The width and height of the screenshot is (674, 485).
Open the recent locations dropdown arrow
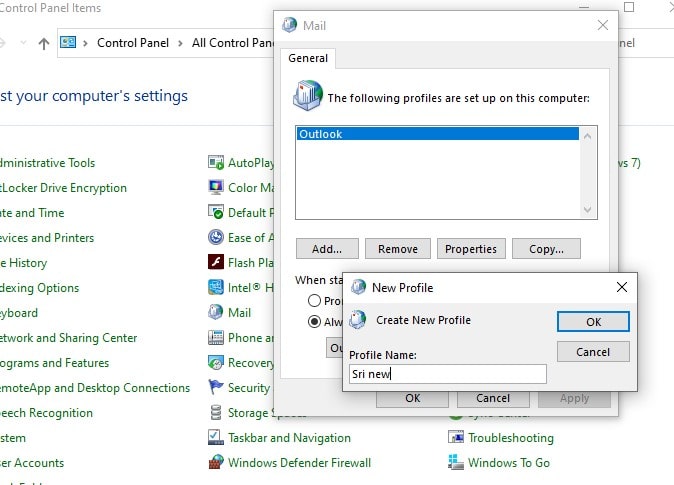pos(23,43)
